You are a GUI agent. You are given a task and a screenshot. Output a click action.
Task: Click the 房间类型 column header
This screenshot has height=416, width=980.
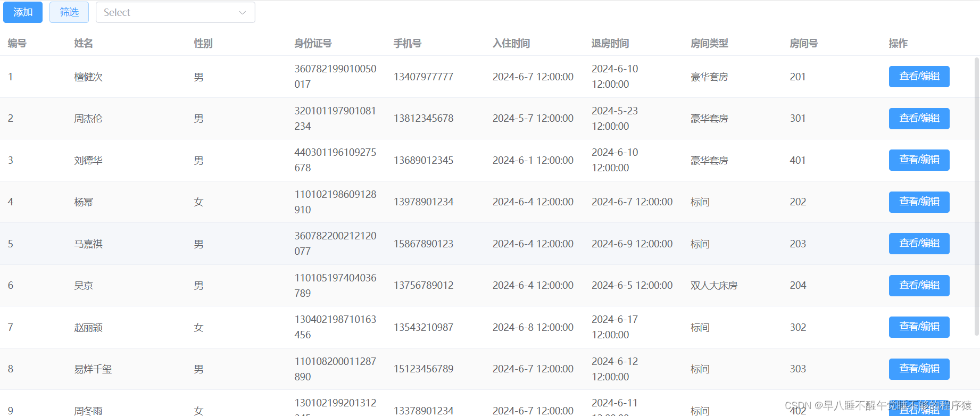pos(709,44)
